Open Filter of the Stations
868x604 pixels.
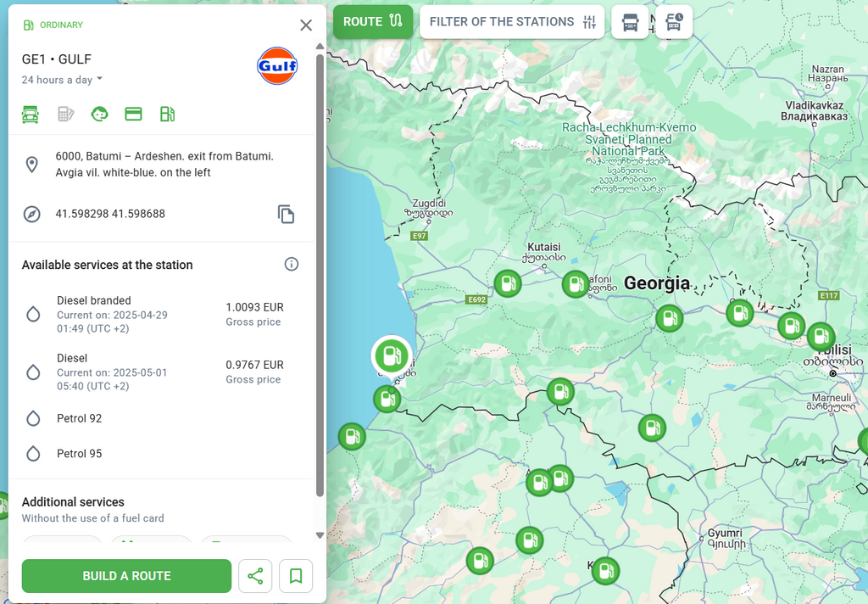pos(512,21)
